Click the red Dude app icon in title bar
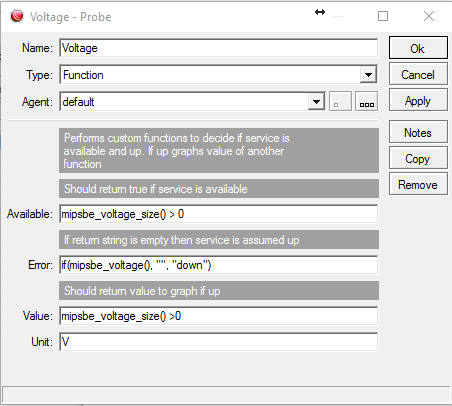The width and height of the screenshot is (452, 406). 17,16
